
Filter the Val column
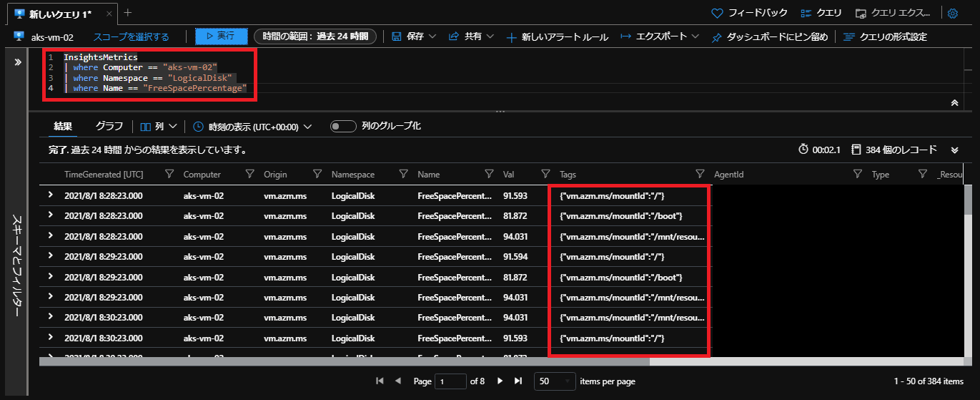(545, 174)
